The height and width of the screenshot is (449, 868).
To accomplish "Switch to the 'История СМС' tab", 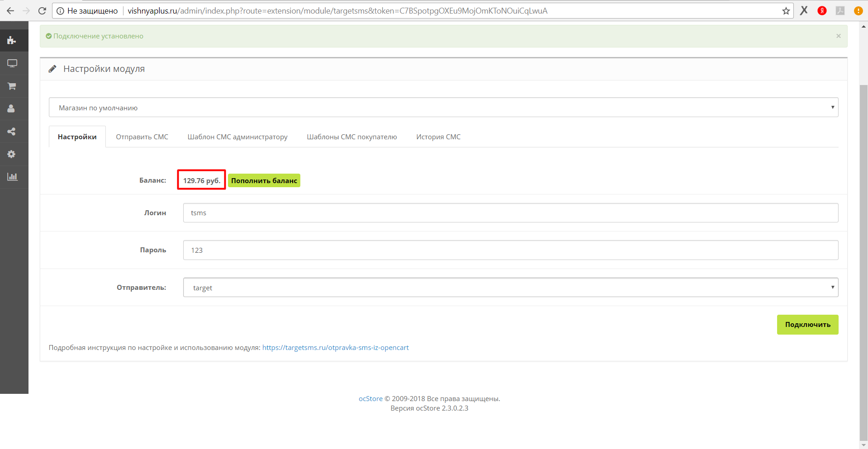I will click(x=438, y=137).
